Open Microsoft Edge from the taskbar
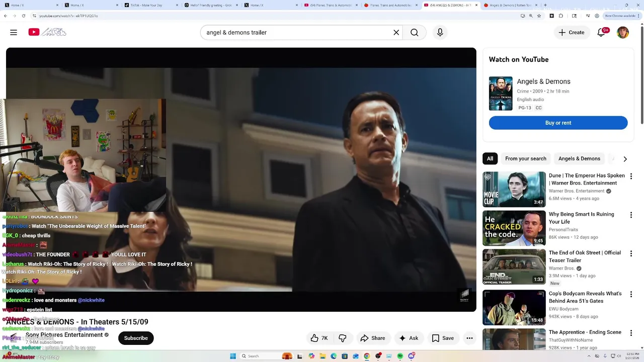This screenshot has height=362, width=644. point(334,356)
